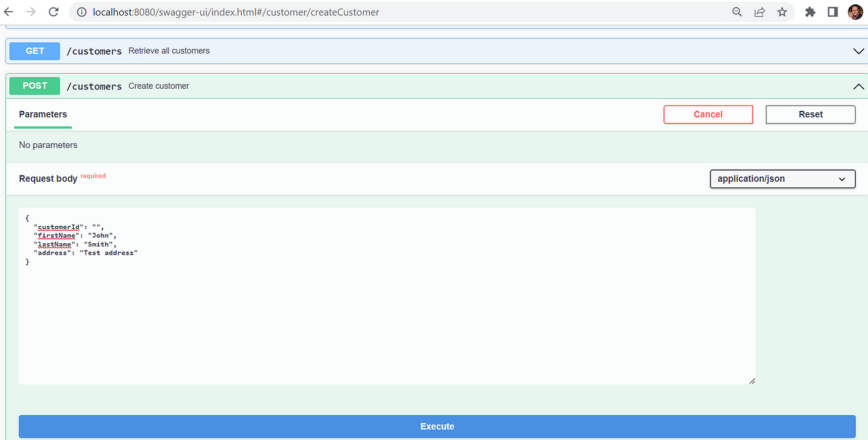Image resolution: width=868 pixels, height=440 pixels.
Task: Collapse the POST /customers operation chevron
Action: point(859,86)
